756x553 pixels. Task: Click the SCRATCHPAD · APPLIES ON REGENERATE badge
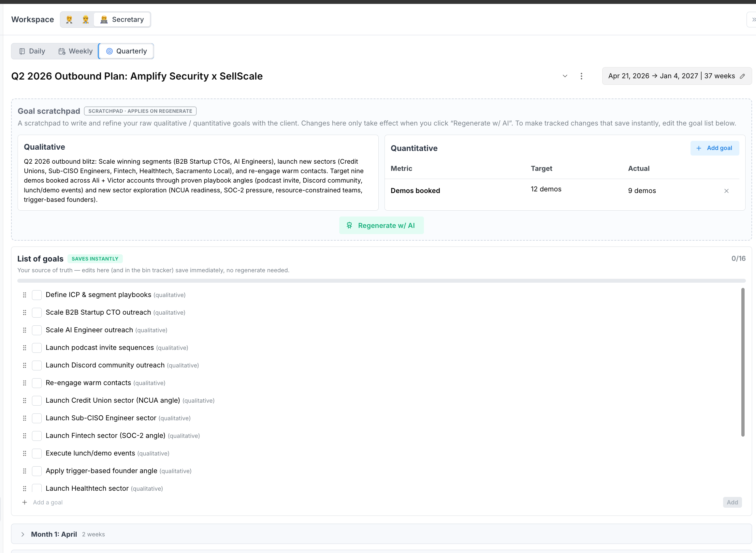(140, 111)
